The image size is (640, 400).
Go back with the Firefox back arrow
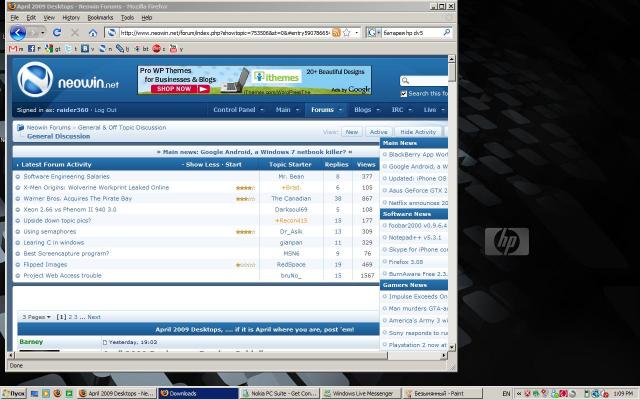coord(18,33)
